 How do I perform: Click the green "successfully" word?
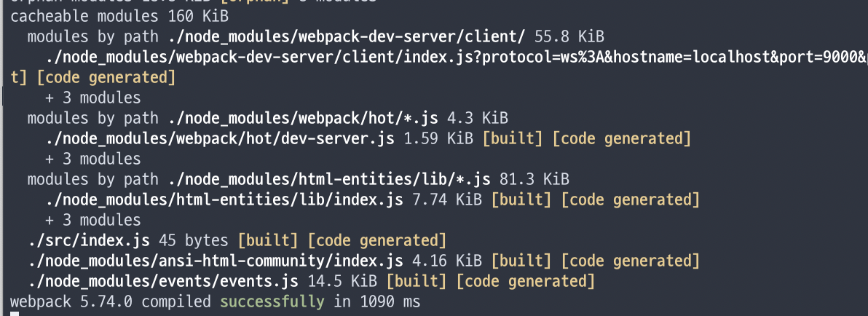272,301
